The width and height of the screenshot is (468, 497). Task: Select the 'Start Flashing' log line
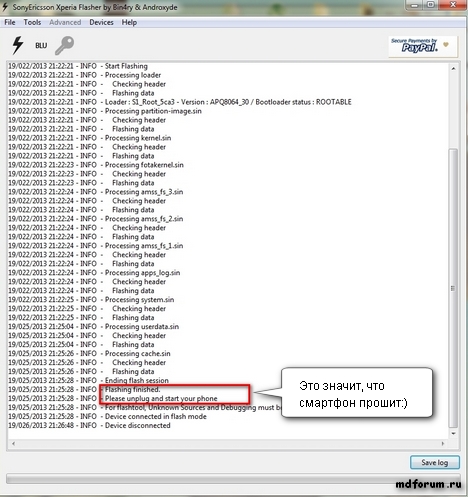78,66
